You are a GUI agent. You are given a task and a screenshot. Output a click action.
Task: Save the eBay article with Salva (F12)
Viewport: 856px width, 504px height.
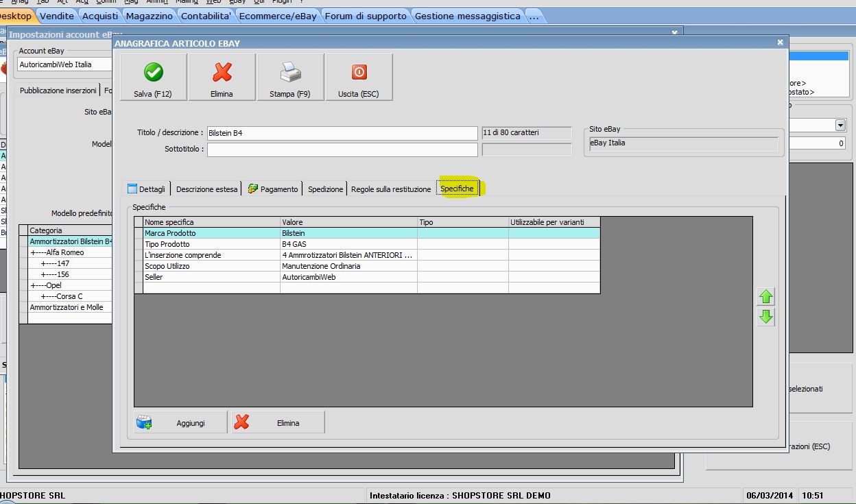coord(153,77)
